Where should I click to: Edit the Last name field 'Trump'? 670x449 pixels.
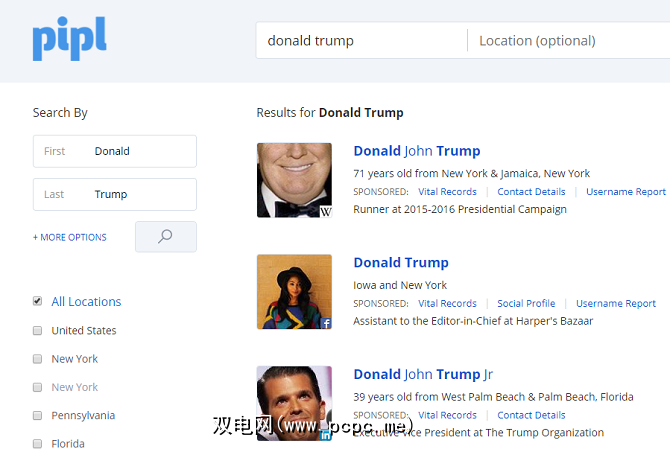click(115, 194)
